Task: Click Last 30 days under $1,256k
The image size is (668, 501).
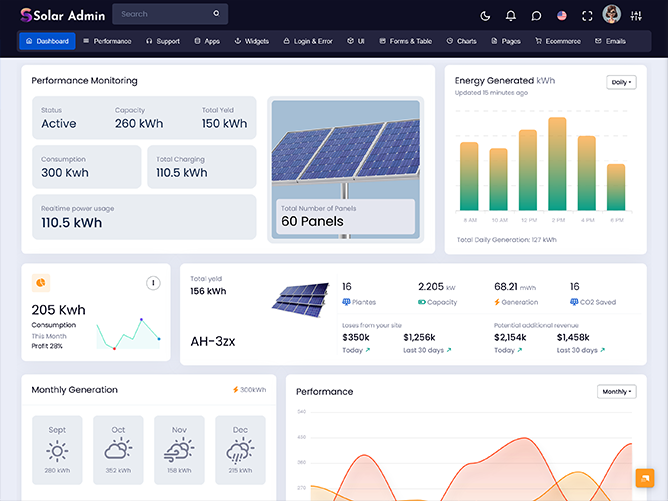Action: (x=426, y=351)
